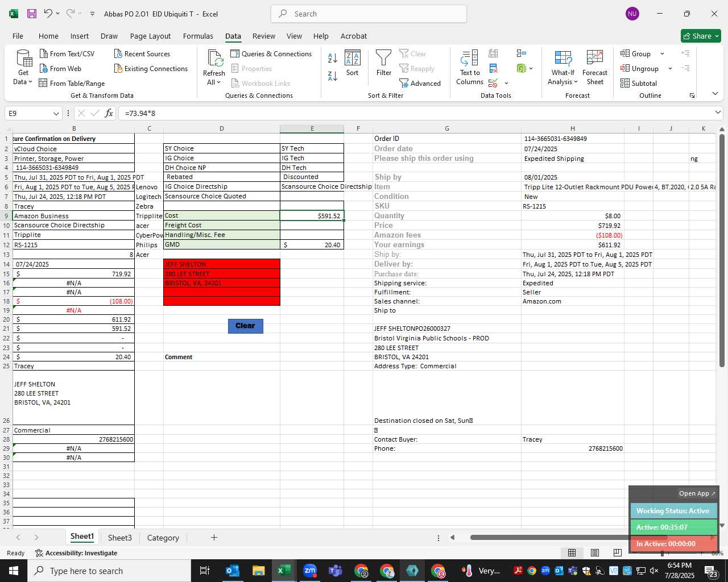The height and width of the screenshot is (582, 728).
Task: Collapse the ribbon chevron
Action: pos(715,94)
